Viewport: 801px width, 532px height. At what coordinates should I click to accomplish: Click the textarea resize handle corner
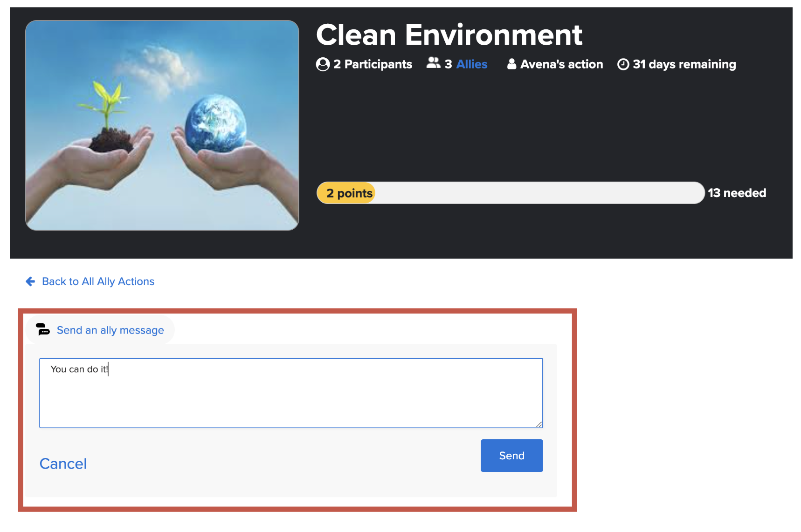[x=539, y=424]
